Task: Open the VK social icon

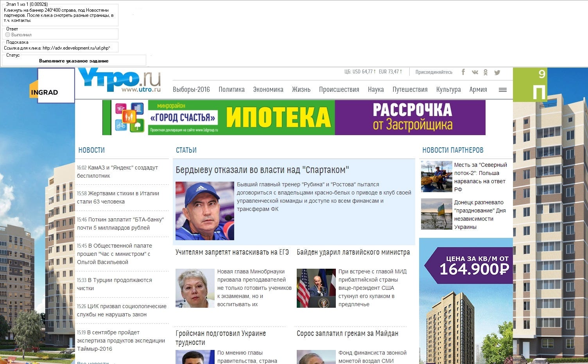Action: coord(475,72)
